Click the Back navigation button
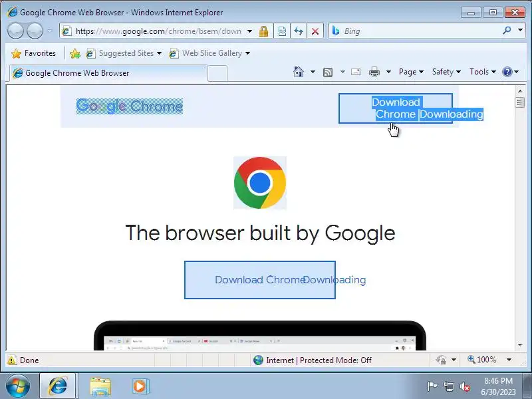This screenshot has height=399, width=532. click(15, 31)
